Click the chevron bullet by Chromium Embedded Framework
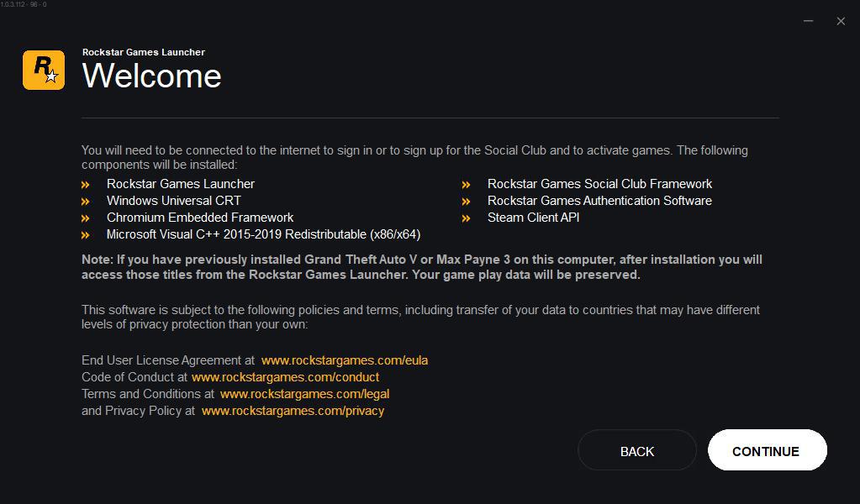 (x=86, y=218)
